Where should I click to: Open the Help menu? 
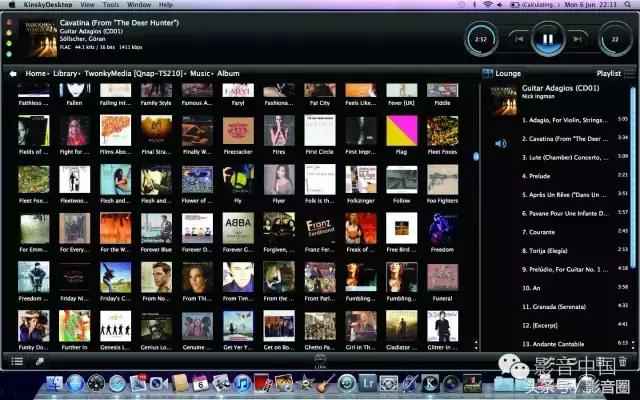click(165, 5)
